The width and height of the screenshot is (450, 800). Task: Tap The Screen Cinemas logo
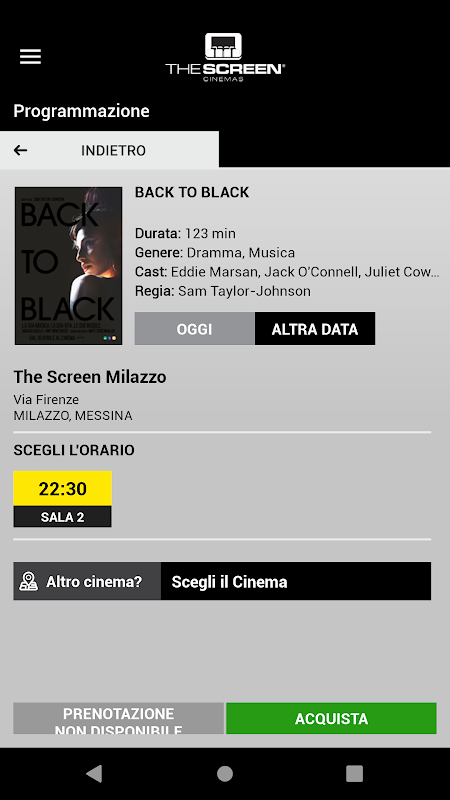point(225,57)
